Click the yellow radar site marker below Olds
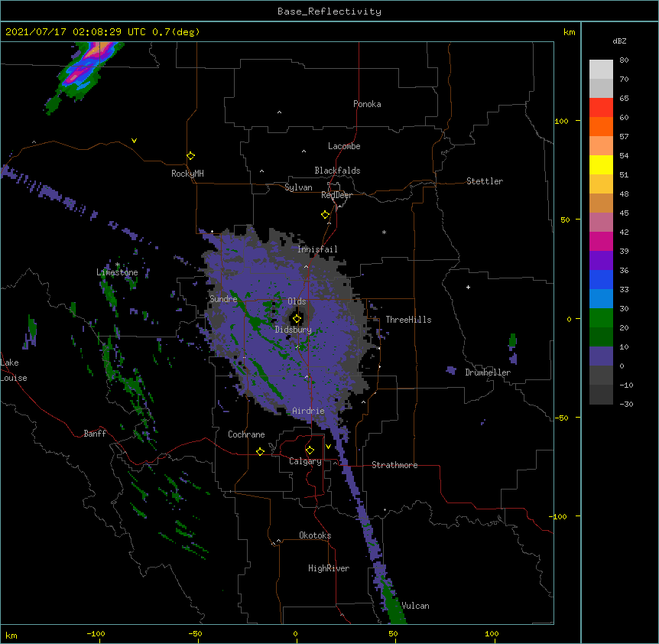The width and height of the screenshot is (659, 644). pyautogui.click(x=297, y=319)
